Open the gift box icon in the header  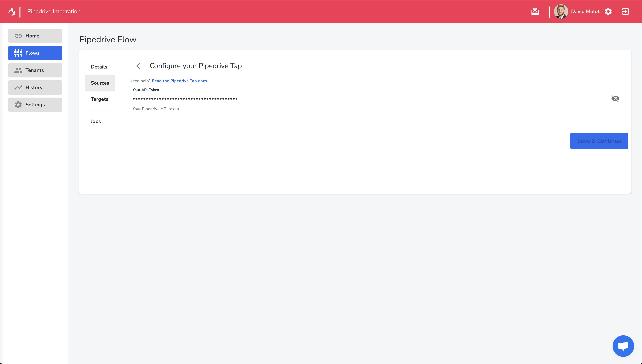[535, 11]
